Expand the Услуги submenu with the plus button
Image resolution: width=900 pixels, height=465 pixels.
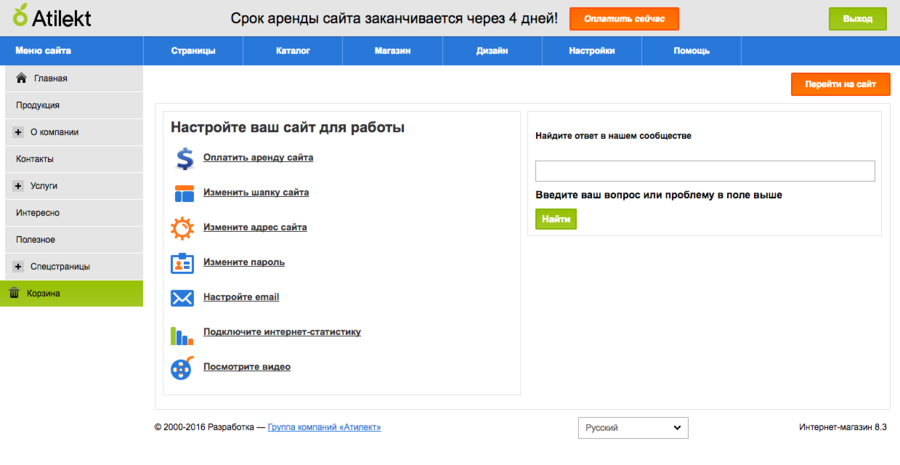tap(18, 186)
